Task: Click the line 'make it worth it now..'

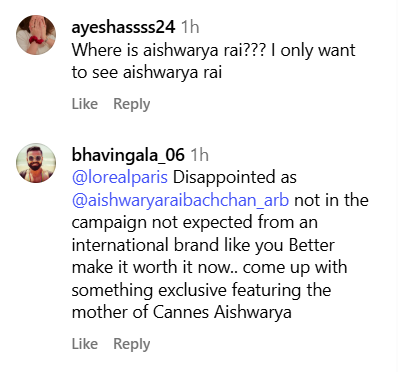Action: (x=155, y=268)
